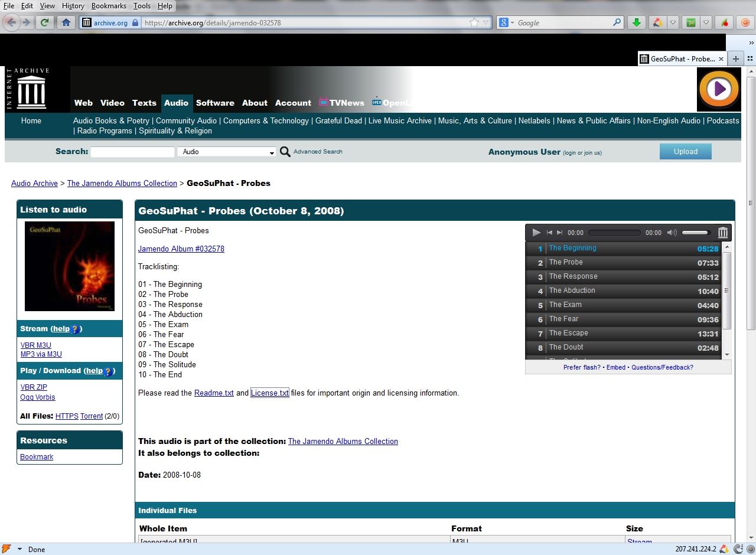The width and height of the screenshot is (756, 555).
Task: Open the Tools menu
Action: pos(142,6)
